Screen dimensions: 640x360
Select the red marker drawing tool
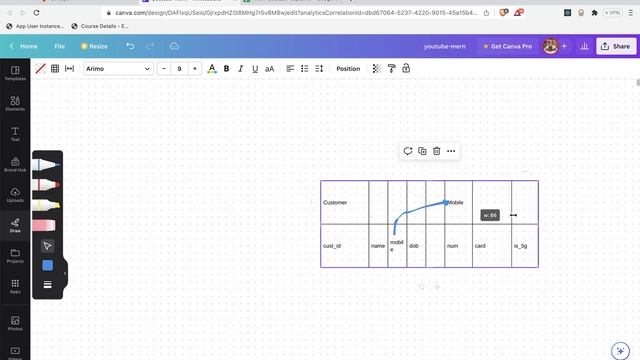click(46, 184)
